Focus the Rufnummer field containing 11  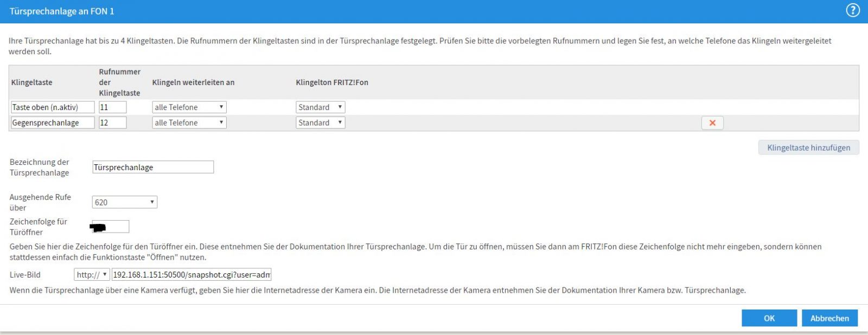click(x=113, y=107)
